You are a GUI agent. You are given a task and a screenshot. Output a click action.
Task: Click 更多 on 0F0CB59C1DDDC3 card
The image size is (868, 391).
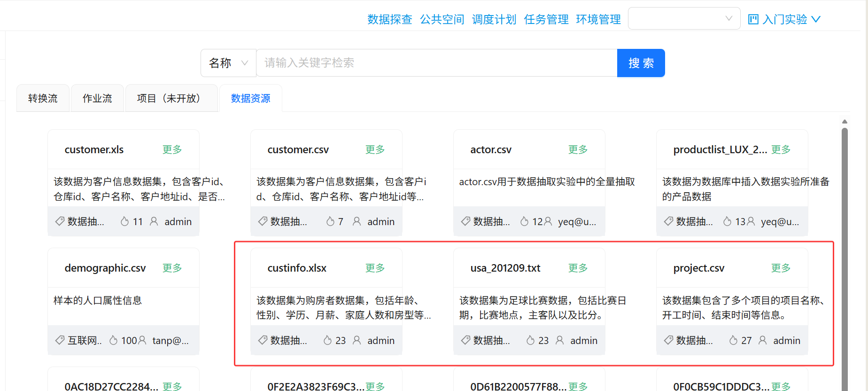click(781, 386)
